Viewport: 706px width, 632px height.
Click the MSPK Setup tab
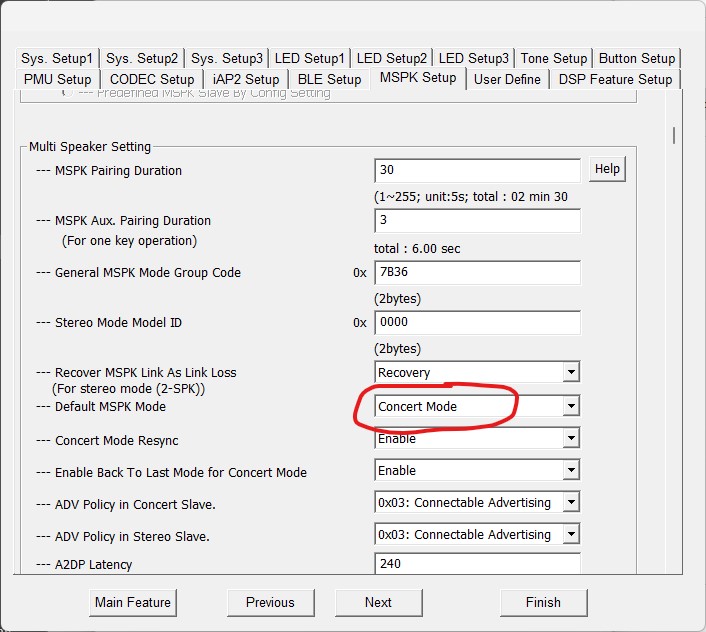pyautogui.click(x=418, y=77)
